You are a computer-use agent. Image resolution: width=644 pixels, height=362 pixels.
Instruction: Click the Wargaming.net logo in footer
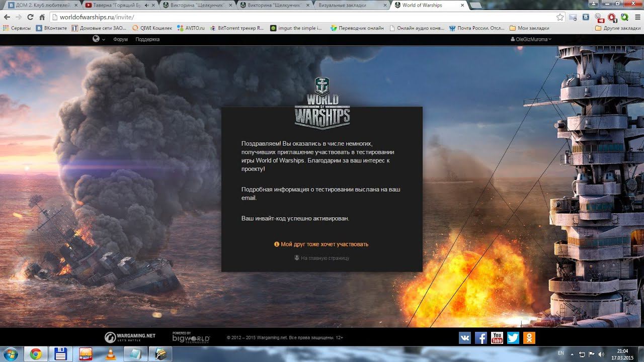click(x=130, y=337)
